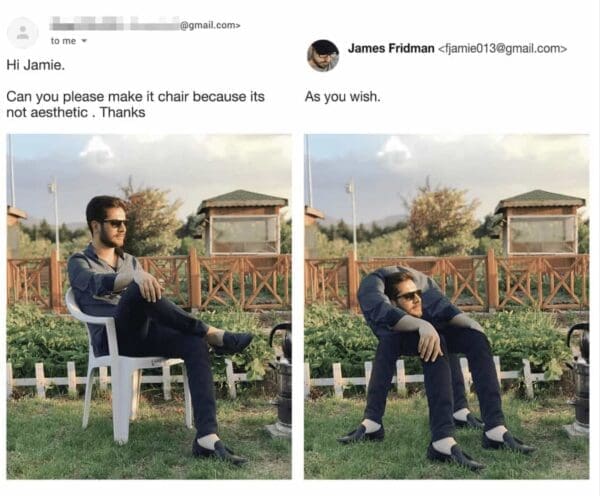Click the wooden gazebo in the left photo
Image resolution: width=600 pixels, height=496 pixels.
(x=243, y=223)
